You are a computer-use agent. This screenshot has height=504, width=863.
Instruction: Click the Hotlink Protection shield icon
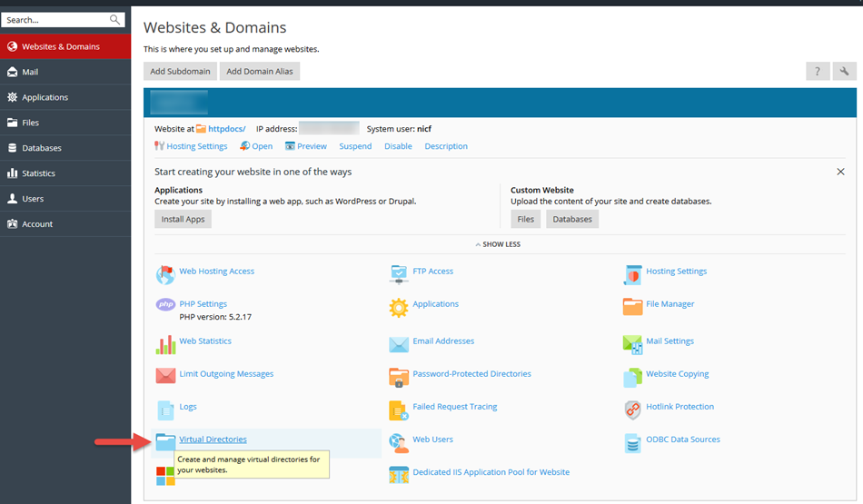(x=632, y=410)
